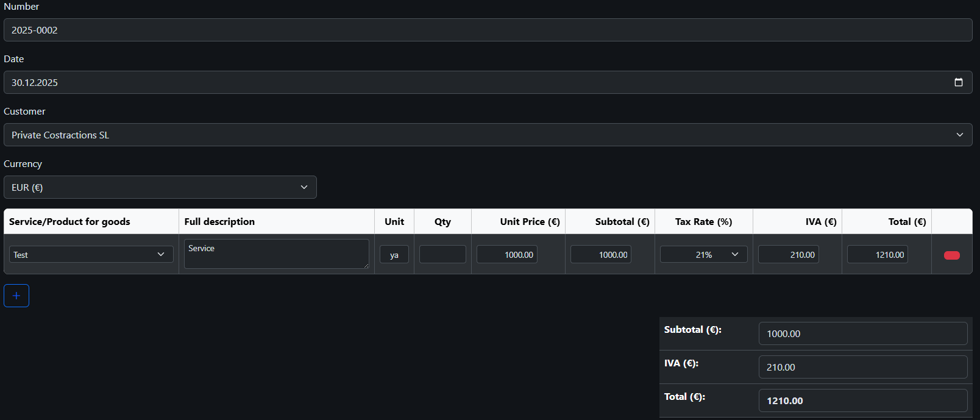Open the Currency EUR dropdown

[x=160, y=187]
